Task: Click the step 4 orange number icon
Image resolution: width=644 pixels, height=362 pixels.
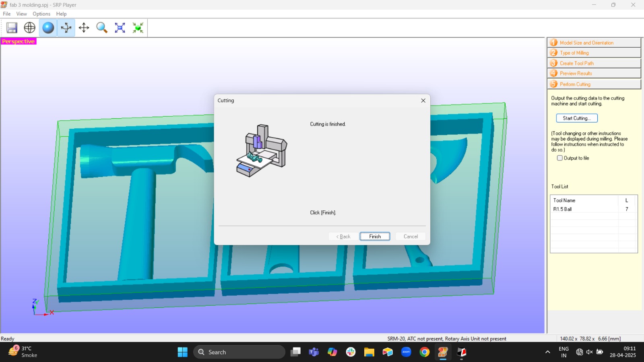Action: pyautogui.click(x=554, y=73)
